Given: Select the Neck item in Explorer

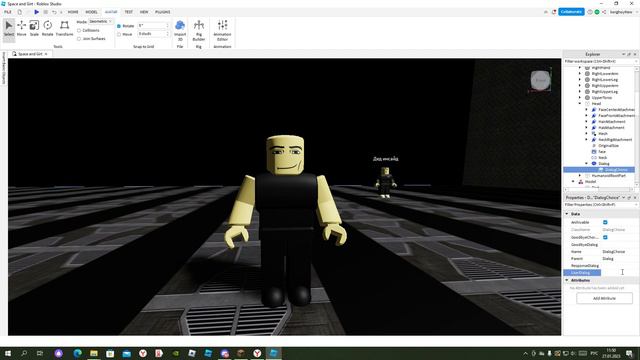Looking at the screenshot, I should [602, 158].
